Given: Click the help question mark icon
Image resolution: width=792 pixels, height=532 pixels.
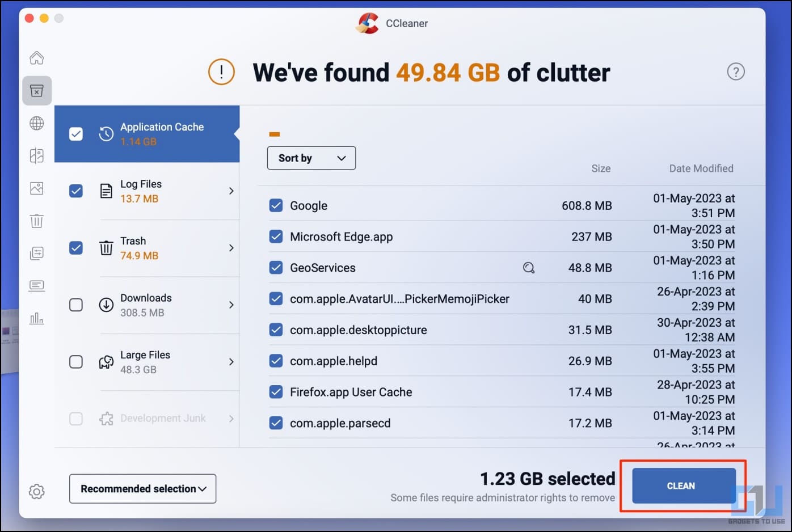Looking at the screenshot, I should (x=736, y=71).
